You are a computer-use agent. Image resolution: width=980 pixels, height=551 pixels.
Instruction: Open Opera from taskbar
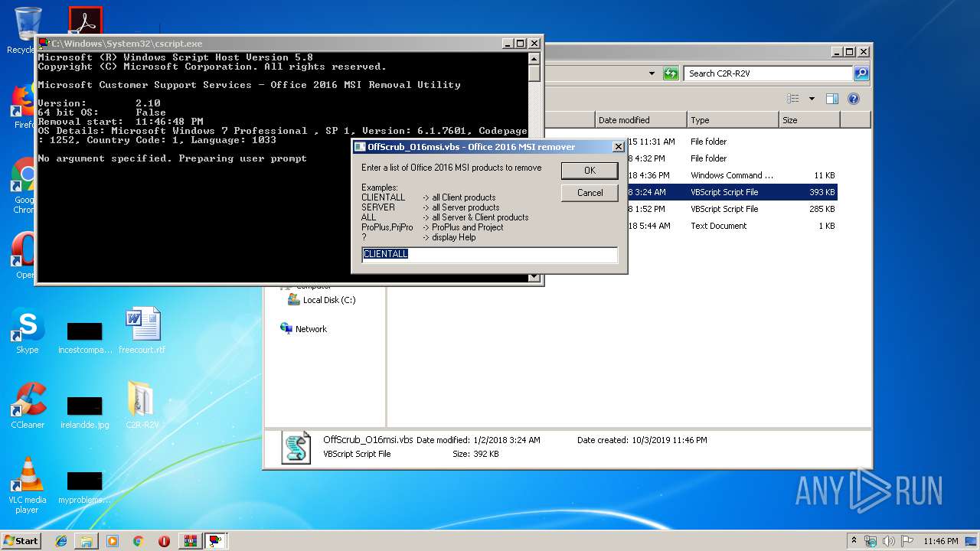pos(164,541)
